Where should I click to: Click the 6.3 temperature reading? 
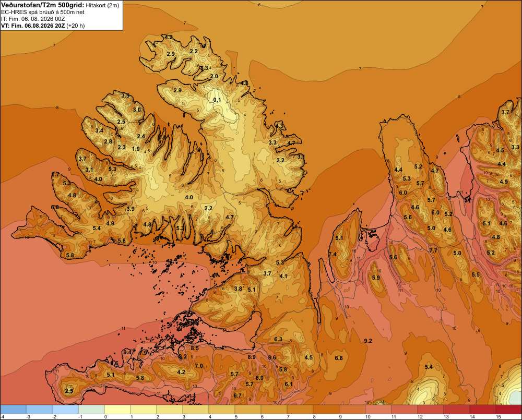pyautogui.click(x=278, y=339)
